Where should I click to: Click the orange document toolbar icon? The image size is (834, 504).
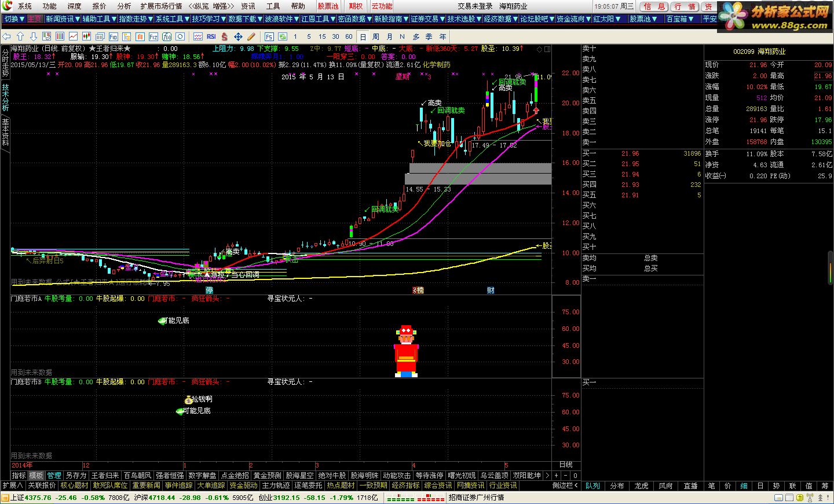click(140, 36)
